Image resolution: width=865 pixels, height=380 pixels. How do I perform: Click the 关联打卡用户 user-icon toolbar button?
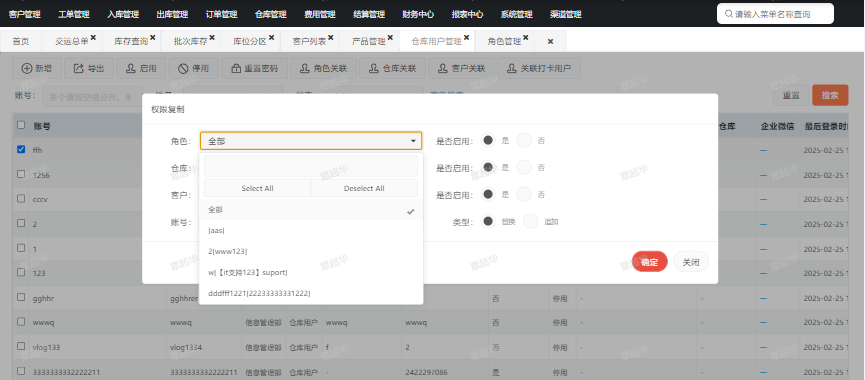coord(538,68)
